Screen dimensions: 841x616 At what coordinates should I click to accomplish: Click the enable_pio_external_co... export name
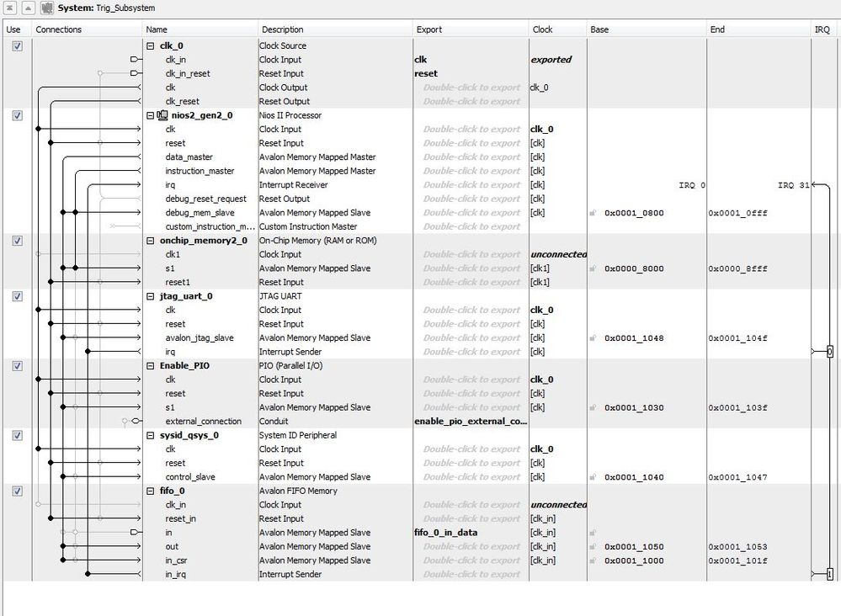pyautogui.click(x=471, y=422)
